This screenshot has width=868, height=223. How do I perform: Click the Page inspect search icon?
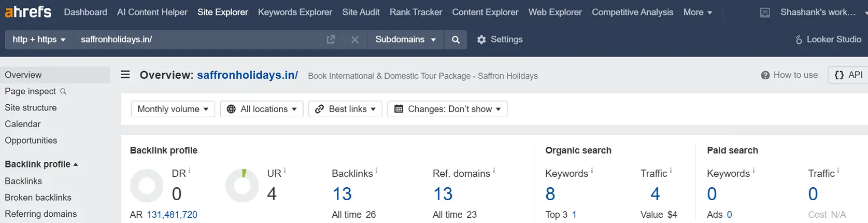pos(63,91)
